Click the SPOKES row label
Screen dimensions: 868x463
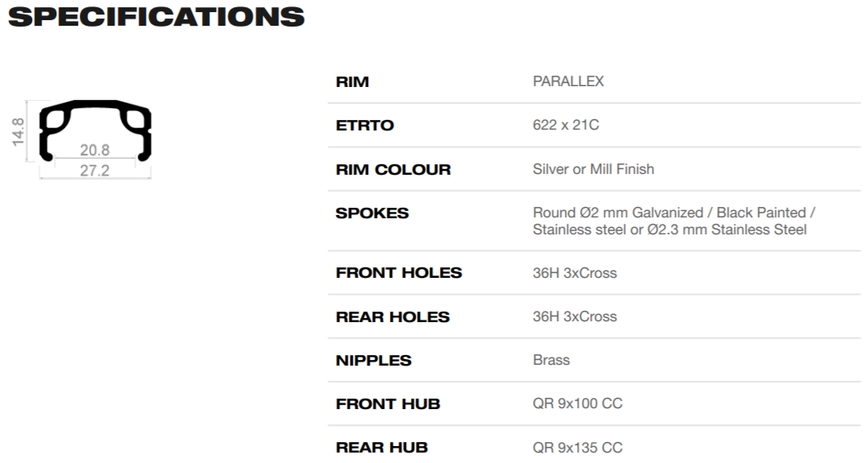(372, 213)
